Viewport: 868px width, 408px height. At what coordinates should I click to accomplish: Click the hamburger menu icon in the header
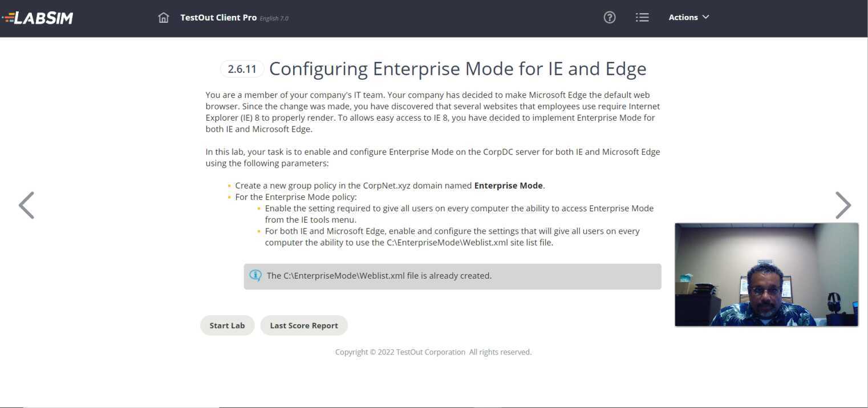coord(642,17)
